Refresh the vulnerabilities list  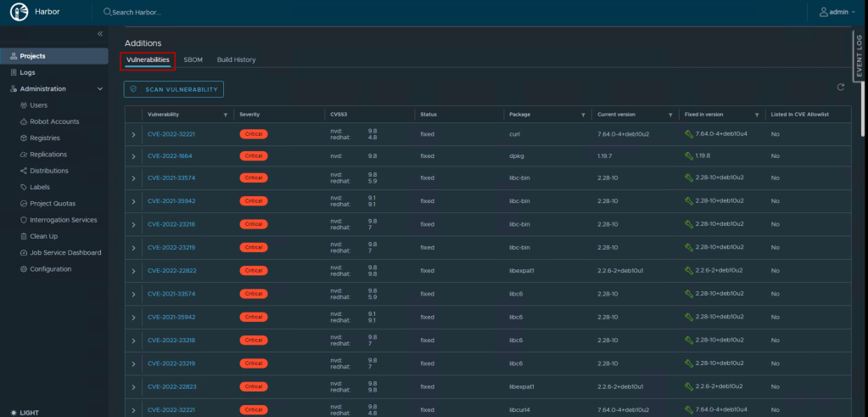[841, 87]
